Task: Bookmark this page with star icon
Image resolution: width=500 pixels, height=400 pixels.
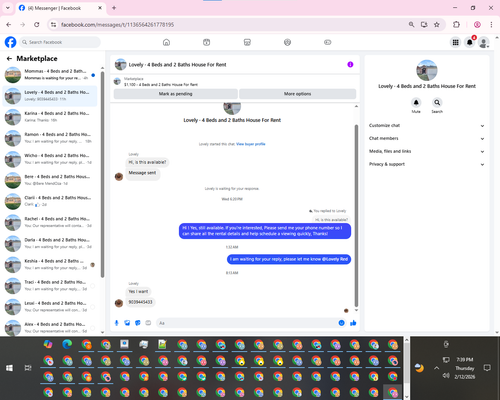Action: click(x=437, y=24)
